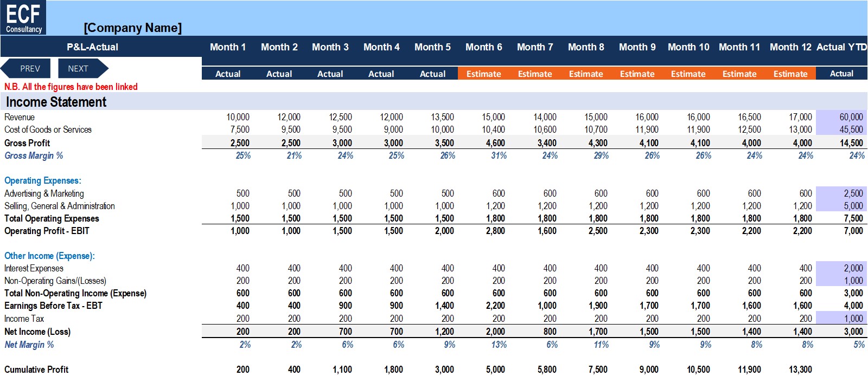Select Month 6 Gross Profit cell 4,600

point(495,143)
